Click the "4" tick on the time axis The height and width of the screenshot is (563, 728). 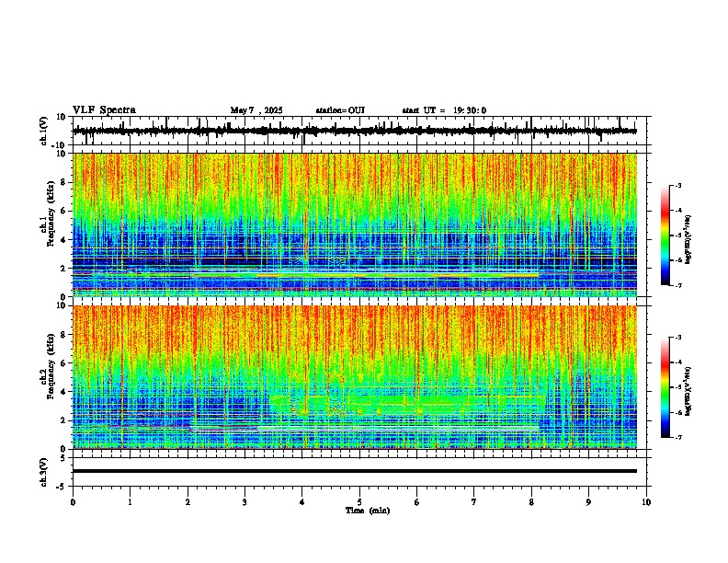point(302,502)
